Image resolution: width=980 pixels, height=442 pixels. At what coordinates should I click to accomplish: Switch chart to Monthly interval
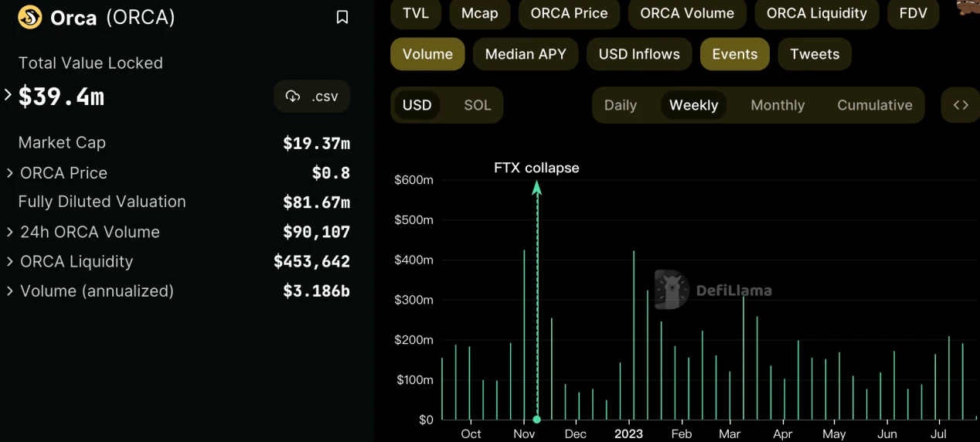pos(778,105)
